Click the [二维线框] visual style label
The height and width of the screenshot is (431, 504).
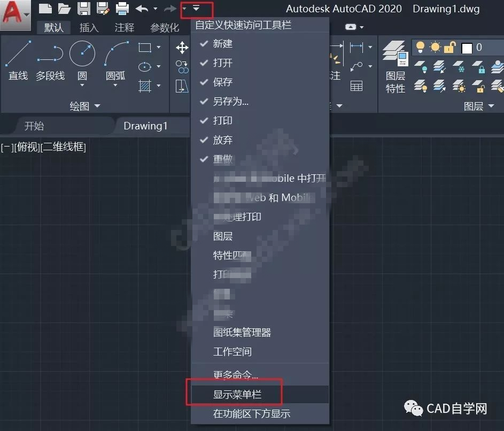[x=63, y=147]
